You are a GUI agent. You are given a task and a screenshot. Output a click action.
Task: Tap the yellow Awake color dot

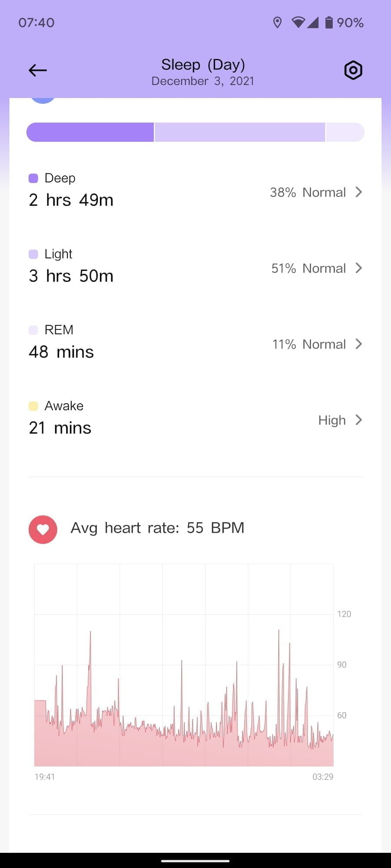[33, 406]
